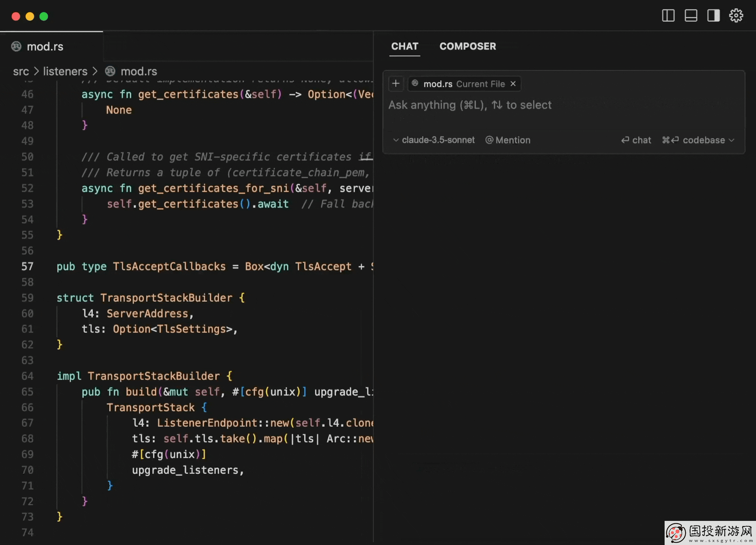Toggle the left primary sidebar layout icon
The height and width of the screenshot is (545, 756).
coord(668,16)
